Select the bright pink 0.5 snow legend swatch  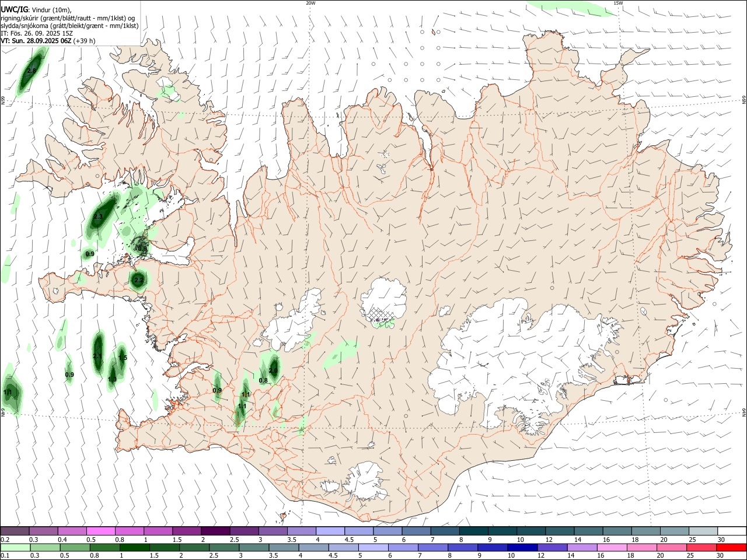pos(101,531)
